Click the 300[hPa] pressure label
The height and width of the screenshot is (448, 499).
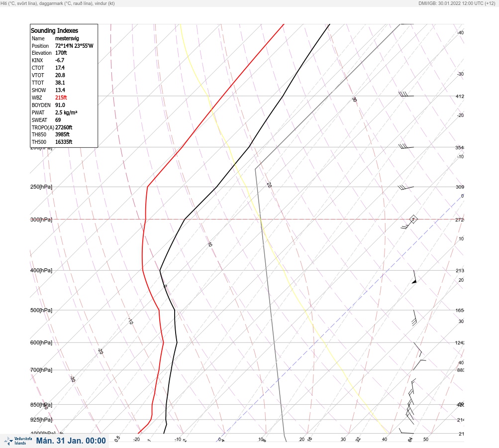(x=41, y=220)
